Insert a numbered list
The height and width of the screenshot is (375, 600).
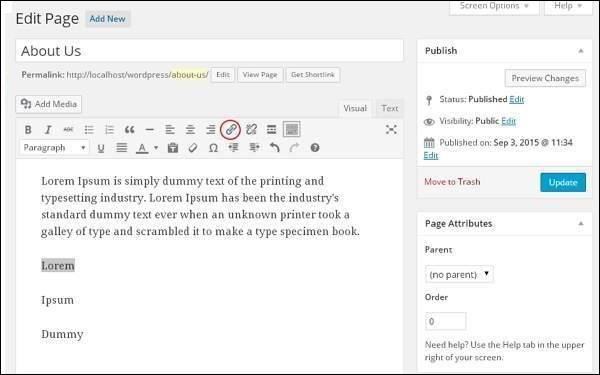tap(109, 130)
